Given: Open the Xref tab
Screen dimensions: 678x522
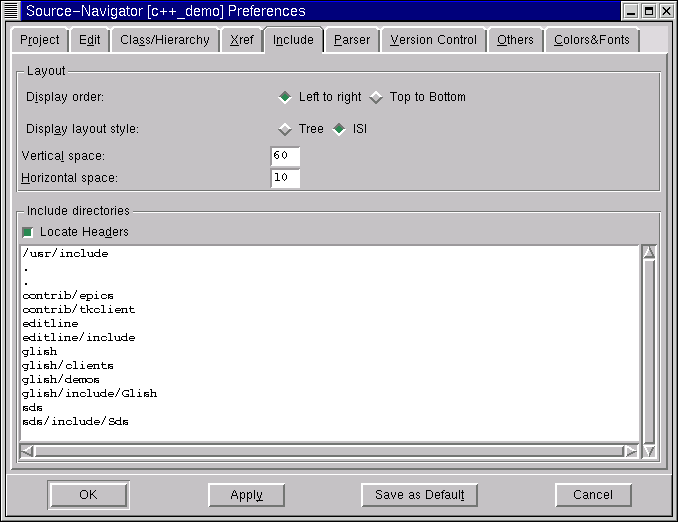Looking at the screenshot, I should (x=241, y=40).
